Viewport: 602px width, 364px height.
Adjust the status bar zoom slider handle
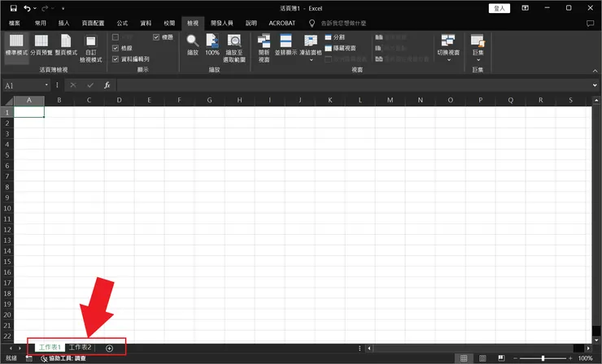543,358
